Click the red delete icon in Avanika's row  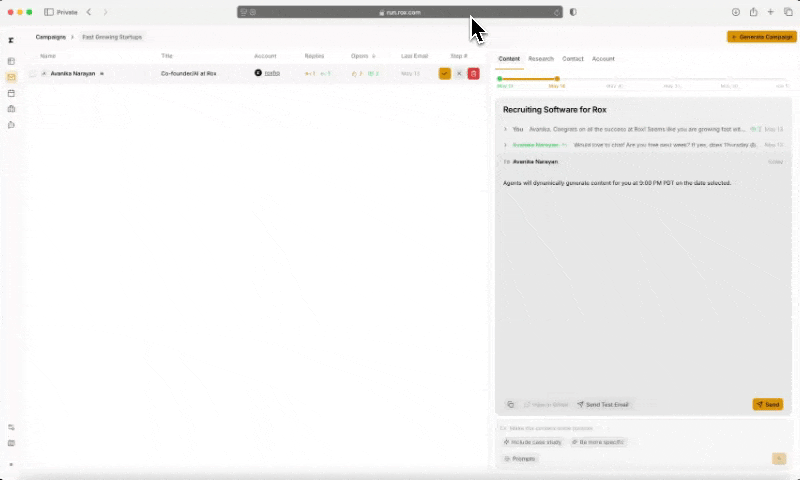click(x=473, y=73)
